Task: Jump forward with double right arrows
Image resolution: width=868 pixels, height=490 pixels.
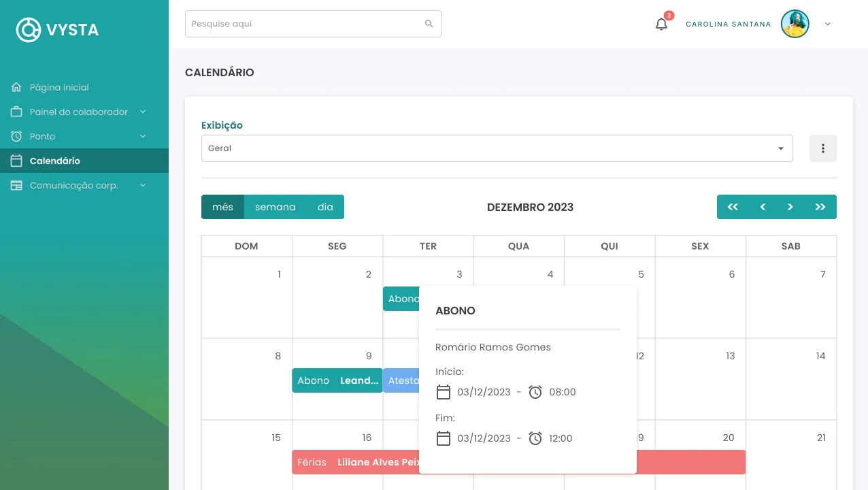Action: tap(820, 207)
